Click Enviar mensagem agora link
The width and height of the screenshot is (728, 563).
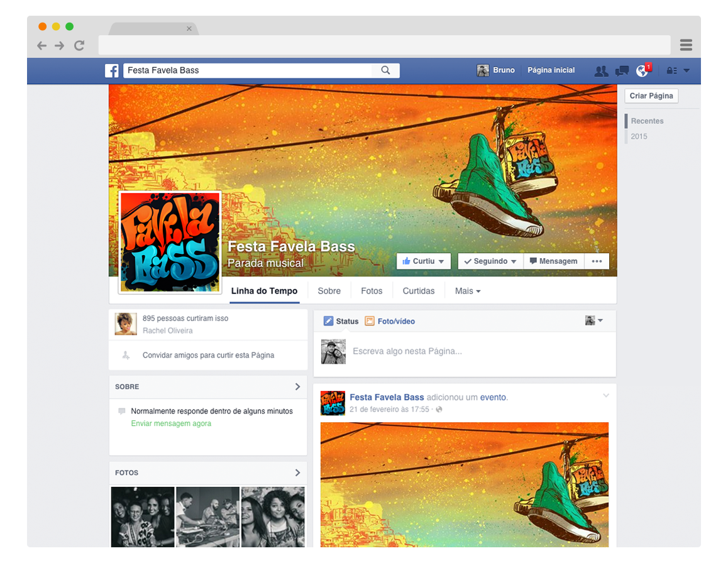click(x=171, y=424)
